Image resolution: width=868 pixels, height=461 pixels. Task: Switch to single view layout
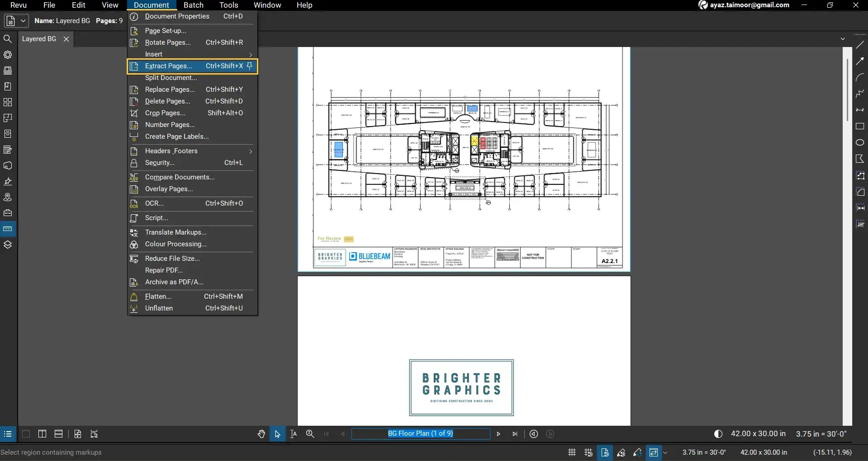pos(26,434)
